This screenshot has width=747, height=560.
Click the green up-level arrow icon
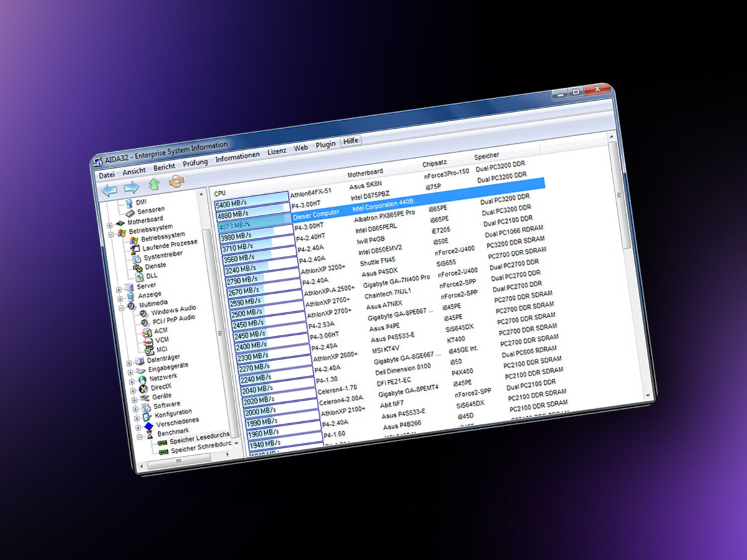(x=154, y=184)
